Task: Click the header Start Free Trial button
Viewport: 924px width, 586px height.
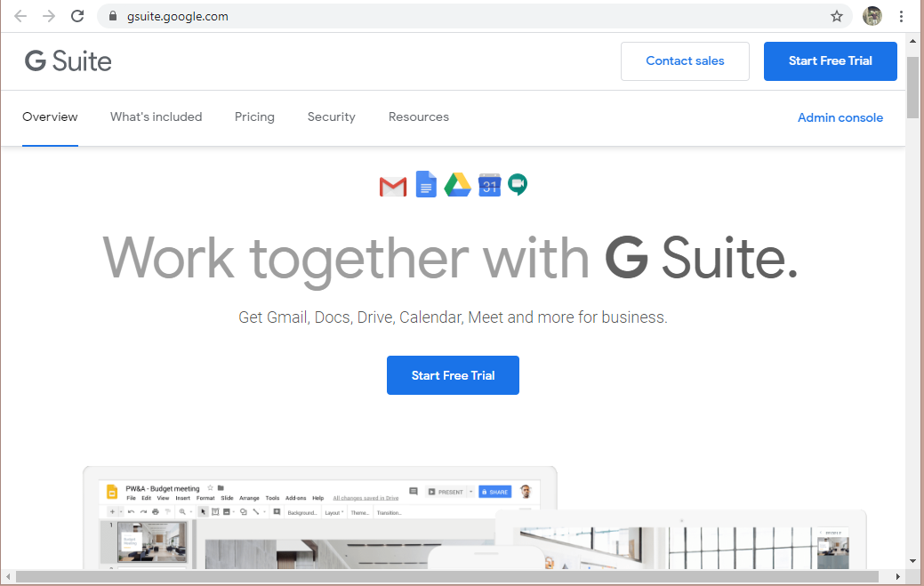Action: [x=831, y=61]
